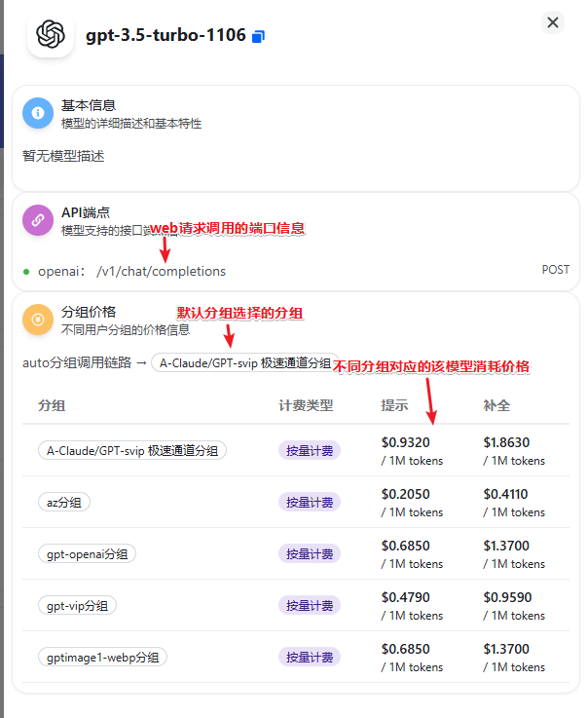Click the gpt-3.5-turbo-1106 title
This screenshot has width=588, height=718.
[x=165, y=35]
